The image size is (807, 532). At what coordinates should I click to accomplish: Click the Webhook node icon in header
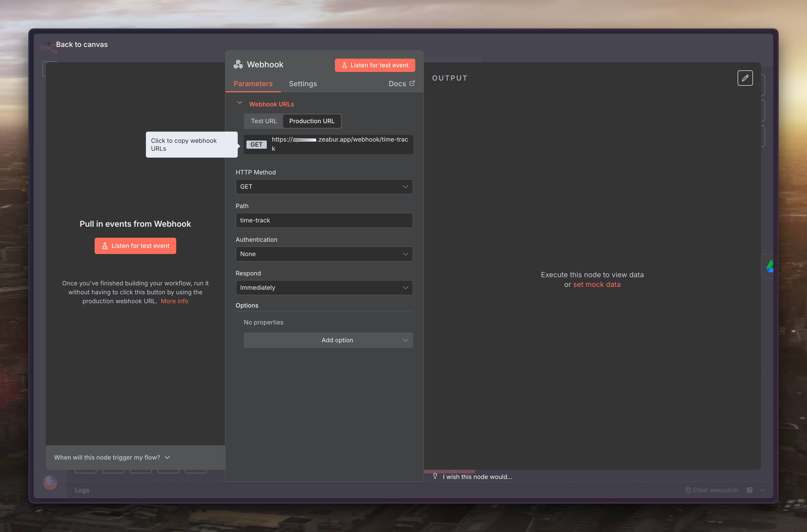pyautogui.click(x=238, y=65)
